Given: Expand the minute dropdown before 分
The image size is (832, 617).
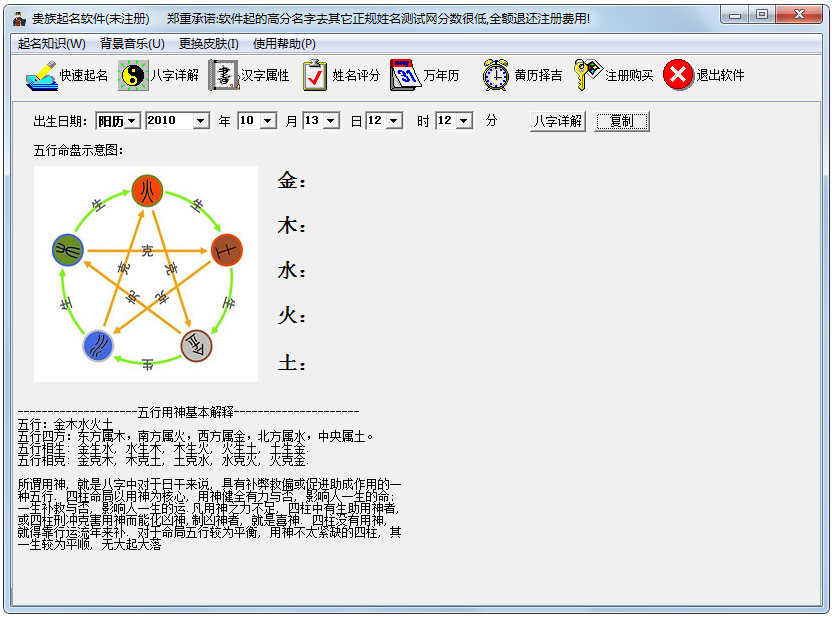Looking at the screenshot, I should tap(464, 121).
